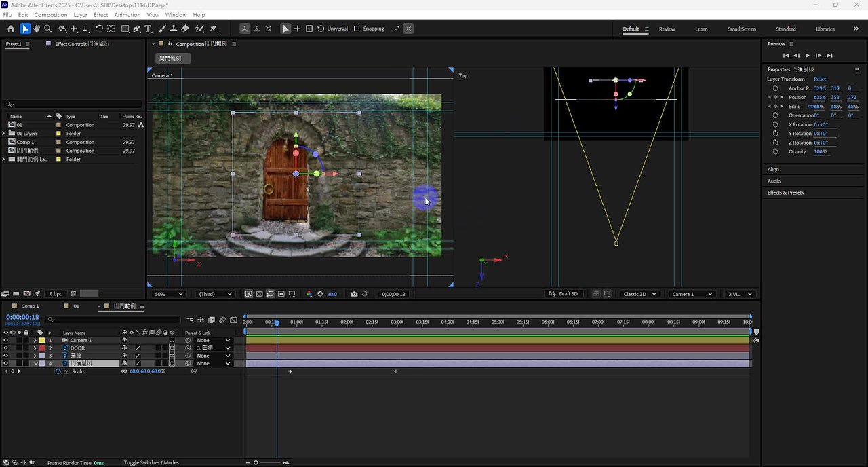This screenshot has width=868, height=467.
Task: Select the Puppet Pin tool
Action: pyautogui.click(x=214, y=29)
